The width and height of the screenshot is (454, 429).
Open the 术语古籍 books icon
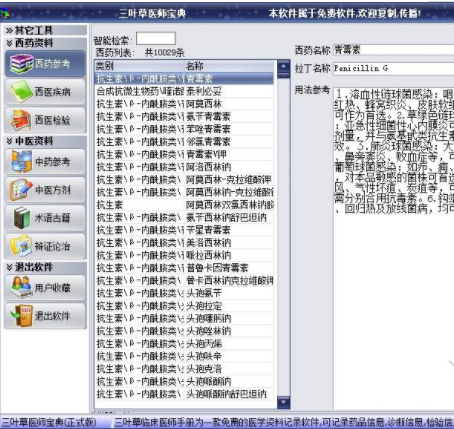coord(22,218)
